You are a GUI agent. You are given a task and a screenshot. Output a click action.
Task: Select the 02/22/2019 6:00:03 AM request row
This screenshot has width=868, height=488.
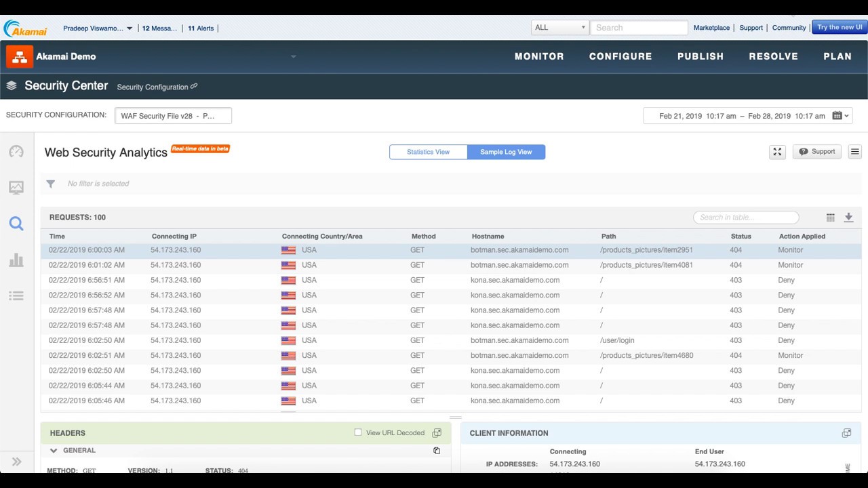pyautogui.click(x=451, y=250)
